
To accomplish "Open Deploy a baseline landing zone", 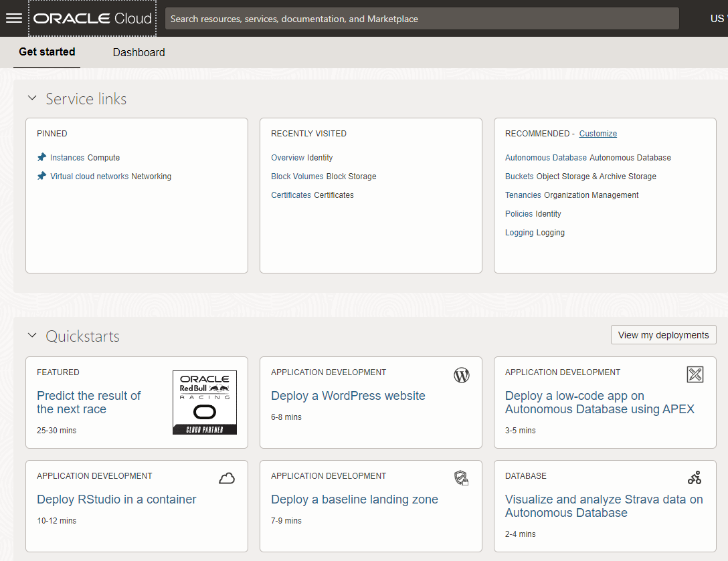I will [x=354, y=499].
